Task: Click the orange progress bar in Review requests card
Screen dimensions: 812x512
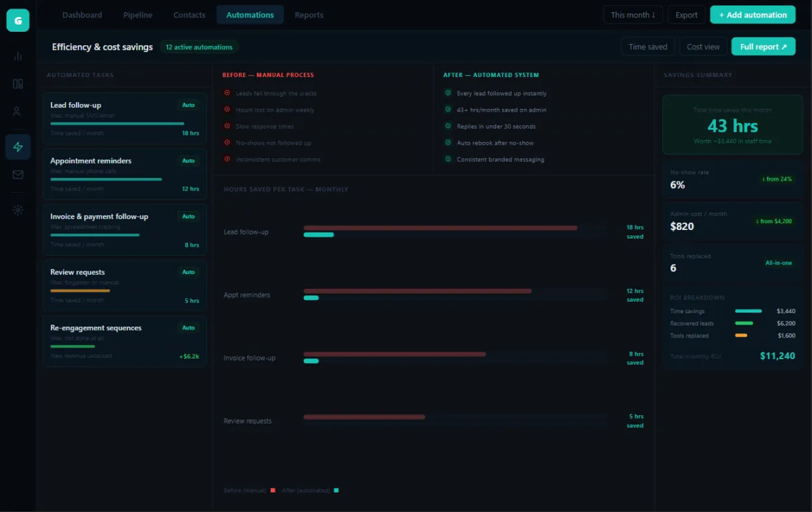Action: (80, 291)
